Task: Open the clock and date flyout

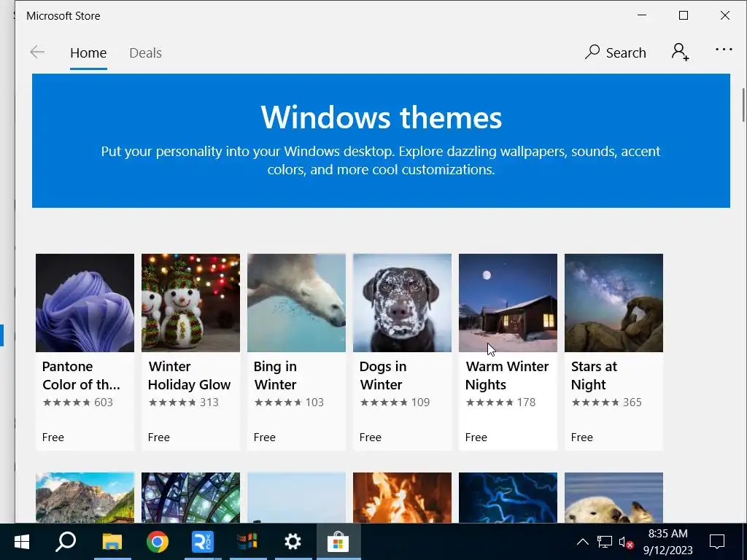Action: tap(668, 542)
